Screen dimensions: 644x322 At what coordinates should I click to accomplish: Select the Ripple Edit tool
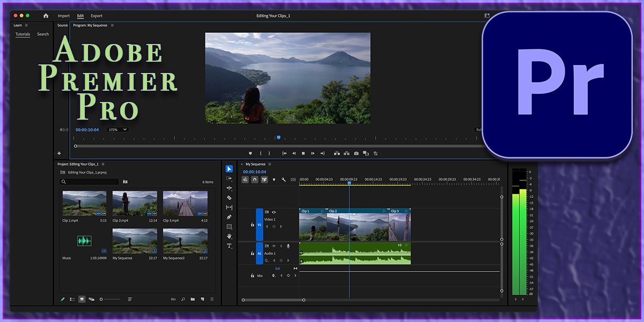(229, 188)
